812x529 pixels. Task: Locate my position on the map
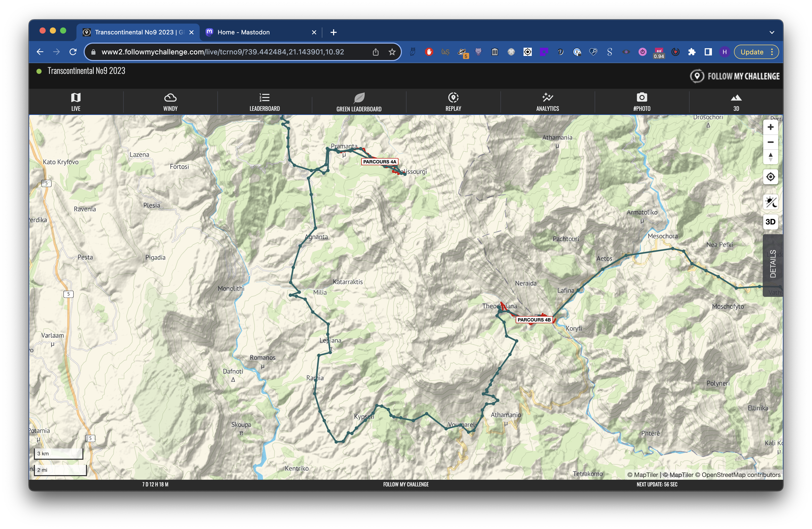coord(770,177)
